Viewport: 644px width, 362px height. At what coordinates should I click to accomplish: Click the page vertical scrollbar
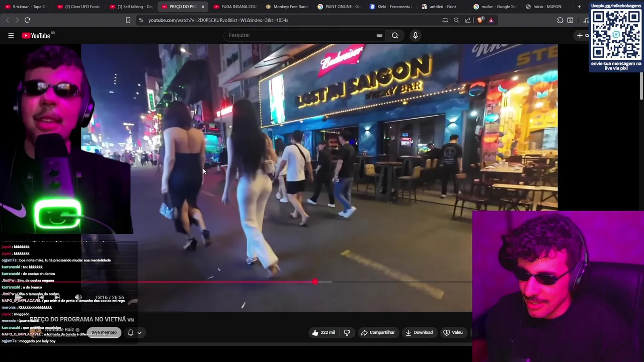point(641,85)
